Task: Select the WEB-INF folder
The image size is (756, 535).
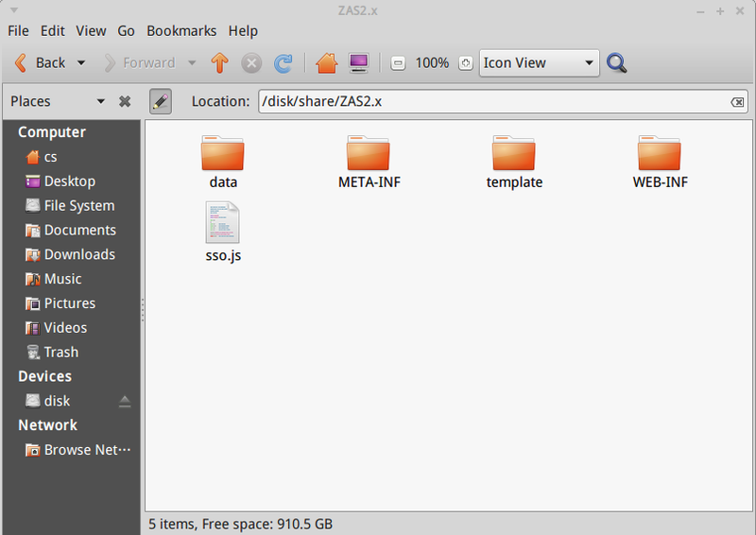Action: (660, 161)
